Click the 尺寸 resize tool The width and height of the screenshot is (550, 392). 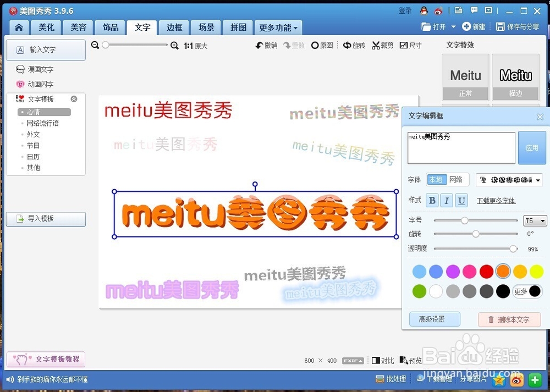(x=410, y=45)
